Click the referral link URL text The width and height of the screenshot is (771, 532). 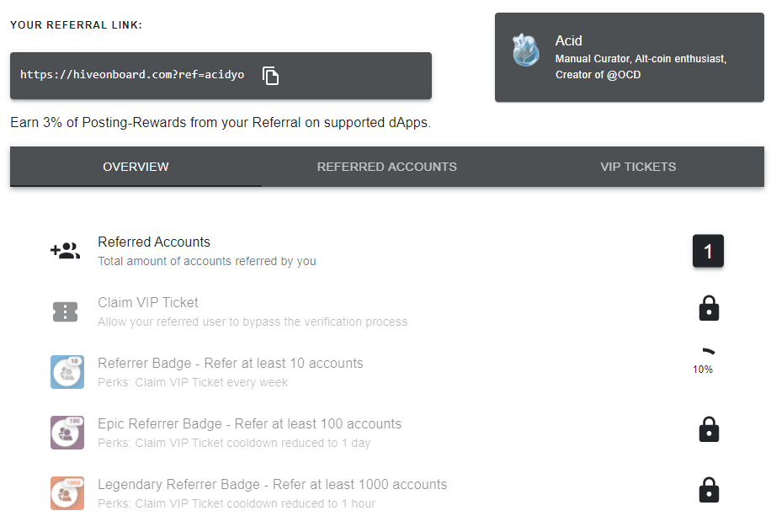point(132,75)
